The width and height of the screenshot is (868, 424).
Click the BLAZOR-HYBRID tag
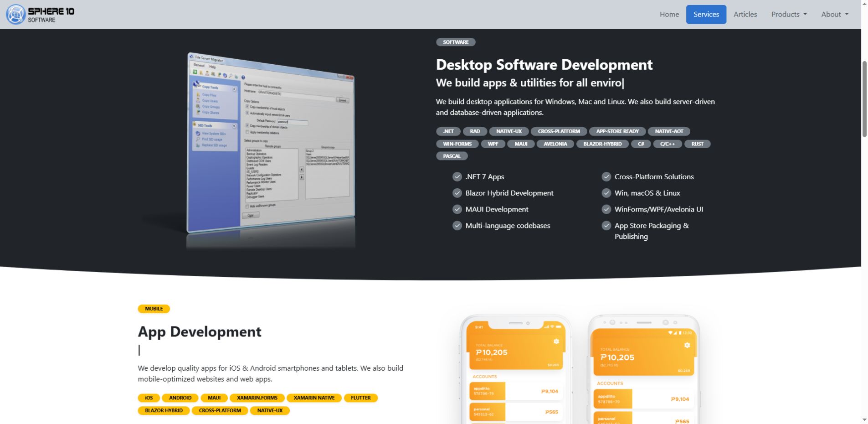(x=602, y=144)
